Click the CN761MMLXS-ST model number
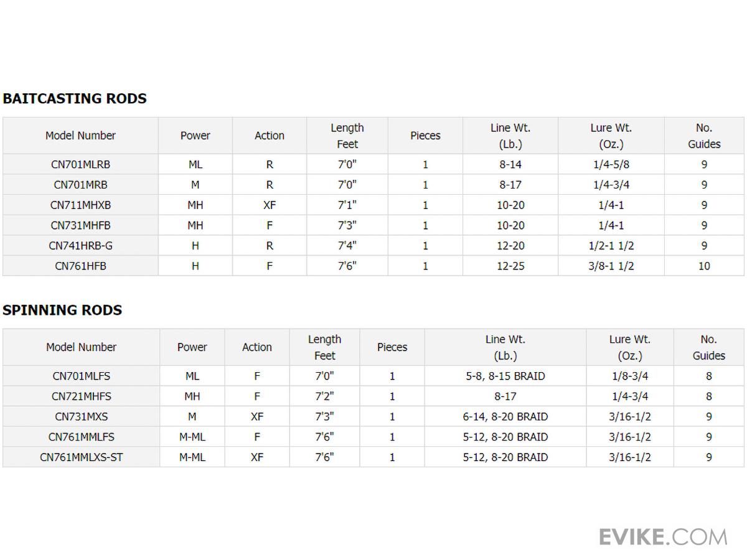This screenshot has height=560, width=747. [x=81, y=457]
